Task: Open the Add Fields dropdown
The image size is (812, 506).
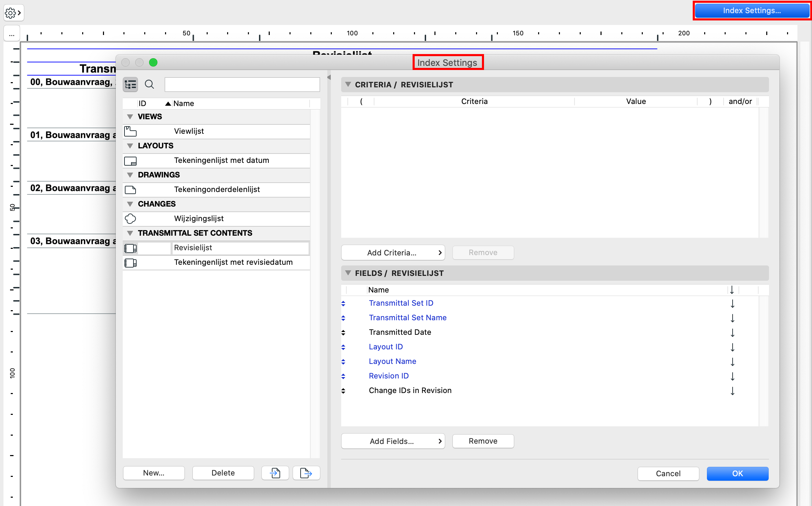Action: click(393, 441)
